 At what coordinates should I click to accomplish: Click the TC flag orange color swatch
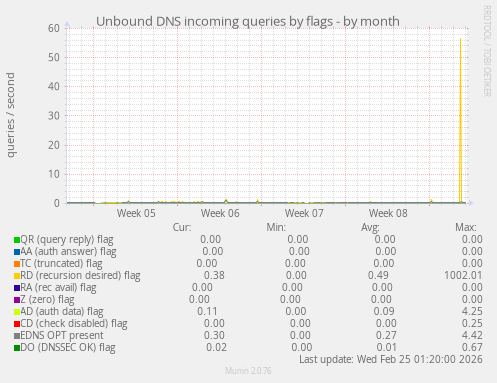[17, 264]
